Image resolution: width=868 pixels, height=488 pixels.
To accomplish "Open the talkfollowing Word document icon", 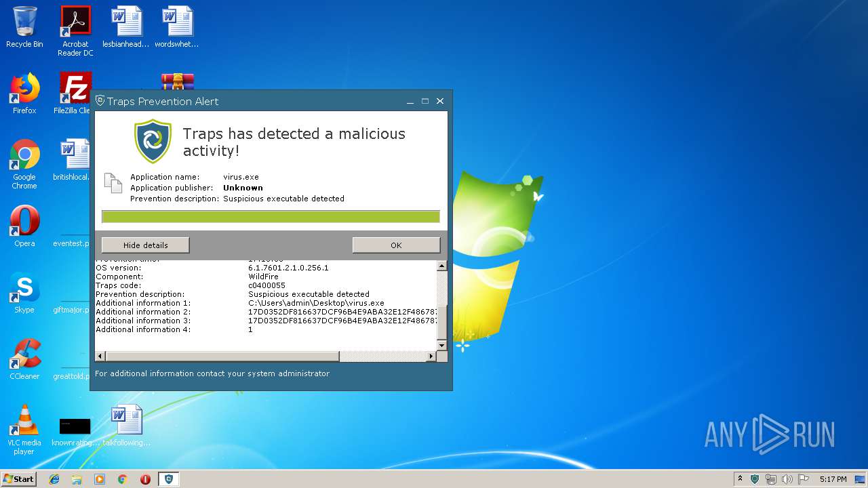I will tap(126, 426).
